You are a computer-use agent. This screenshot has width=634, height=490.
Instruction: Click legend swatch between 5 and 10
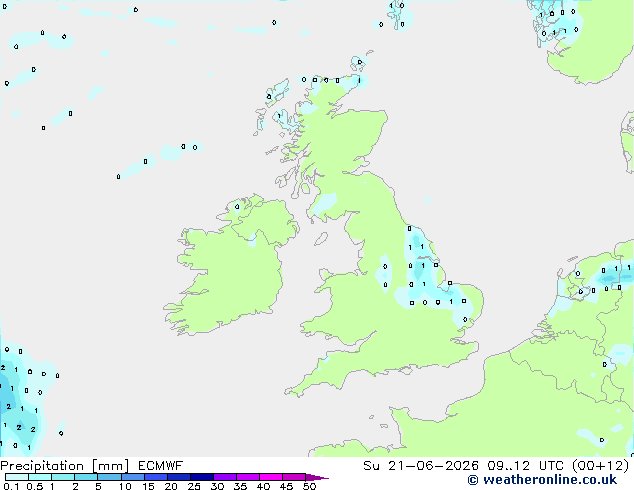tap(109, 477)
